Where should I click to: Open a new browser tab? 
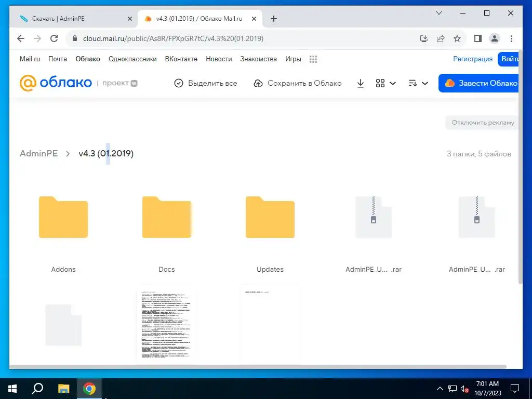(x=274, y=19)
